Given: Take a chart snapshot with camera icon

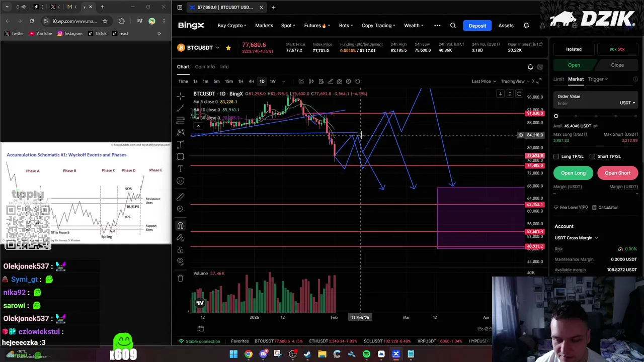Looking at the screenshot, I should coord(339,81).
